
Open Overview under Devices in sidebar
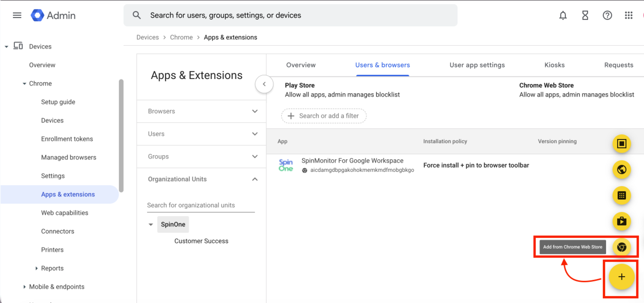pos(42,65)
